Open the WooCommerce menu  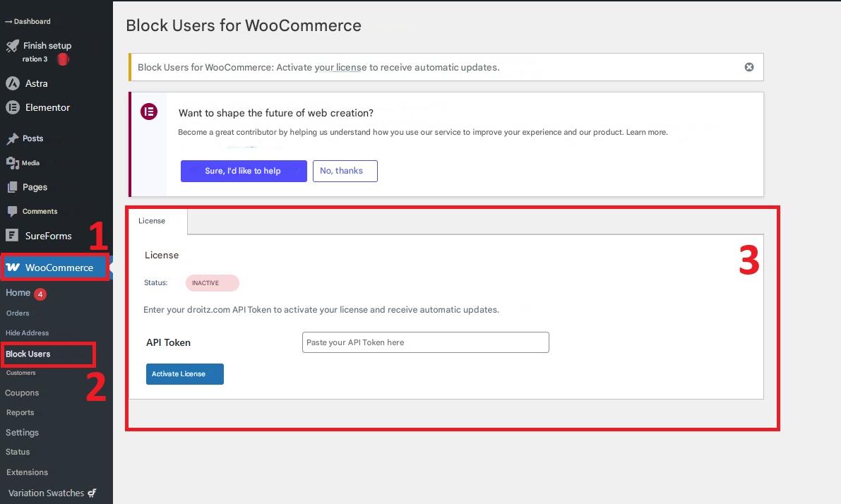click(55, 268)
